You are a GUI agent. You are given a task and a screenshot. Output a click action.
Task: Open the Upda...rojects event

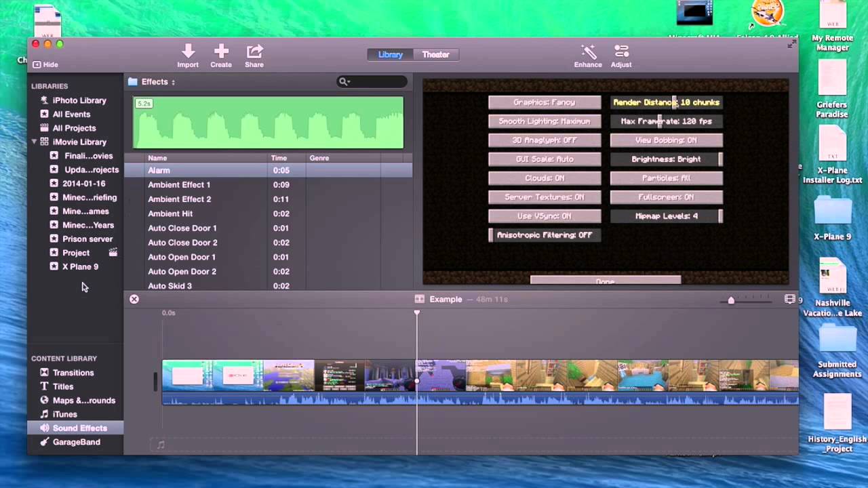[91, 169]
